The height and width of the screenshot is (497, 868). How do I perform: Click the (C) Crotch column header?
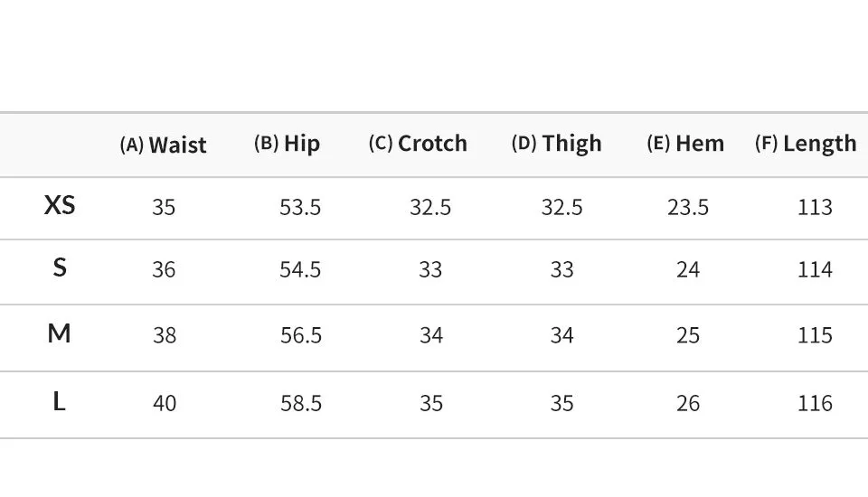coord(418,144)
